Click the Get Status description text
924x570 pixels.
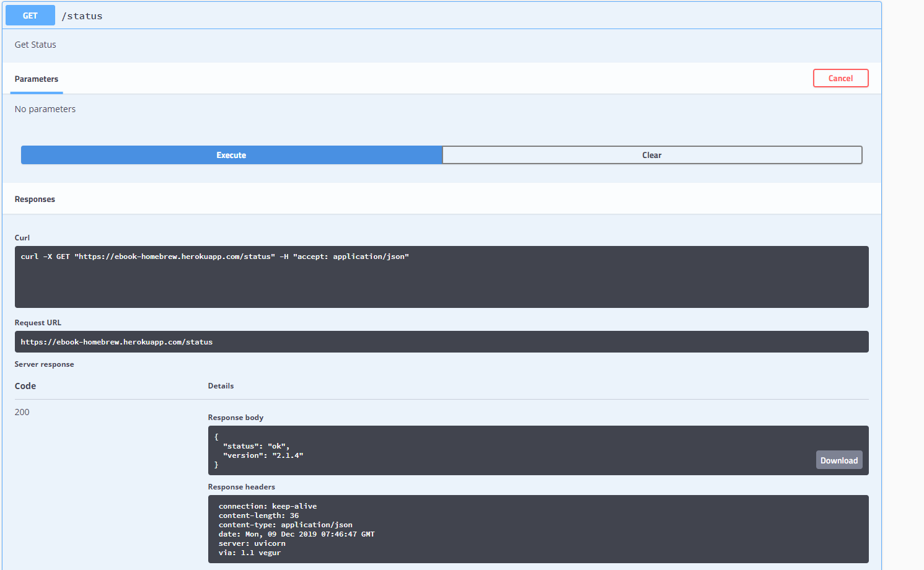tap(35, 45)
